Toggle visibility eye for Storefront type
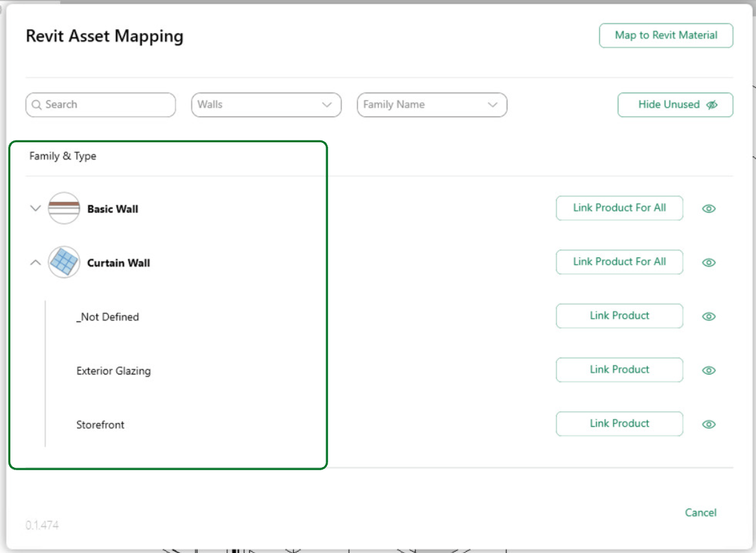756x553 pixels. click(x=708, y=424)
